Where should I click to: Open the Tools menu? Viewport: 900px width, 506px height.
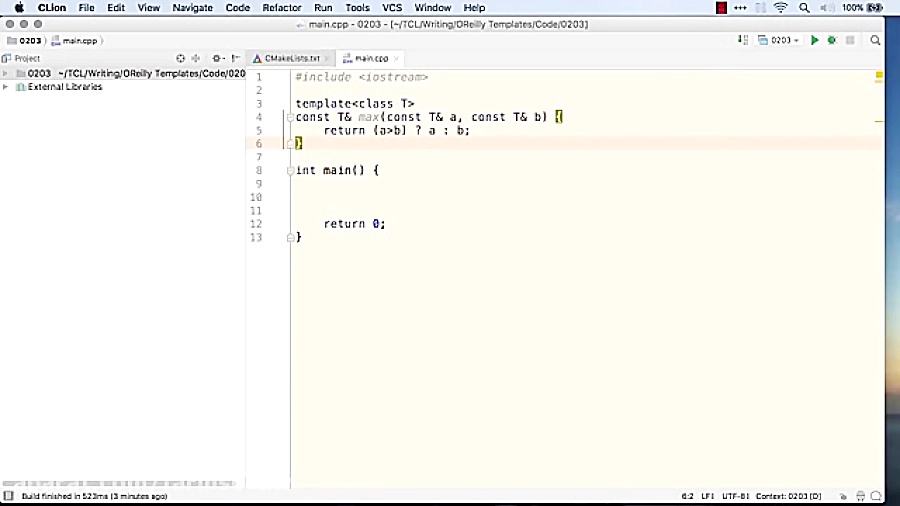pos(357,8)
